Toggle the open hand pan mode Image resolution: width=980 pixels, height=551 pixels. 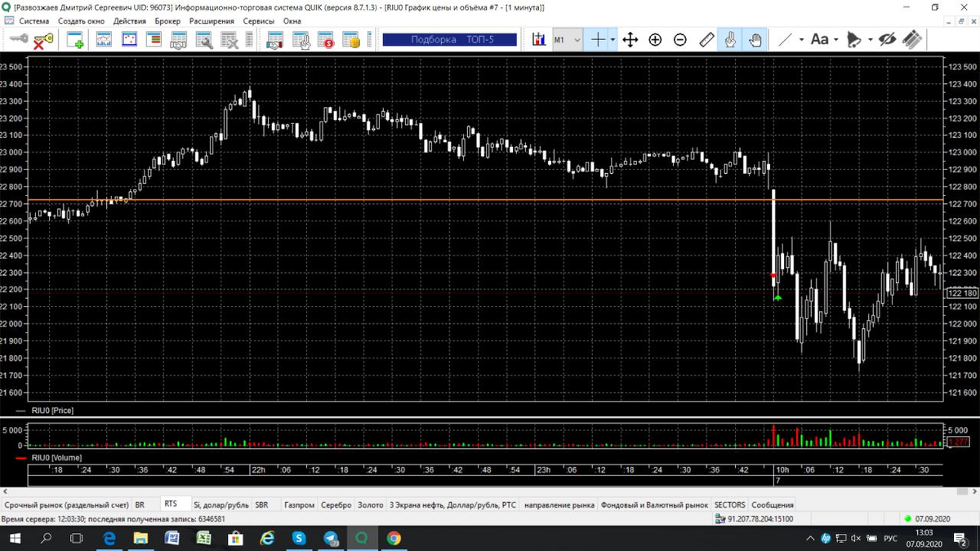[x=755, y=39]
